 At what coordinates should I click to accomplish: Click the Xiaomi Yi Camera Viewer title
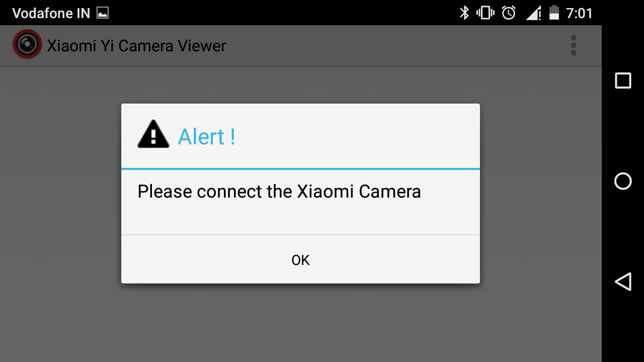point(136,46)
